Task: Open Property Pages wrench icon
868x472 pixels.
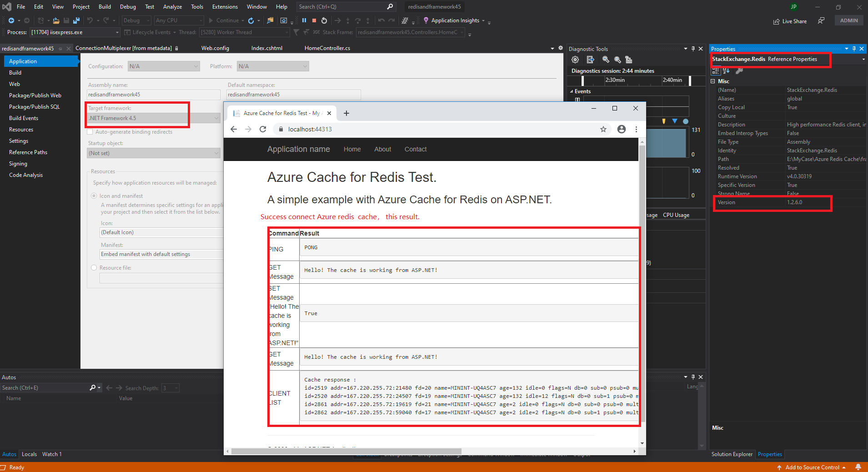Action: 739,71
